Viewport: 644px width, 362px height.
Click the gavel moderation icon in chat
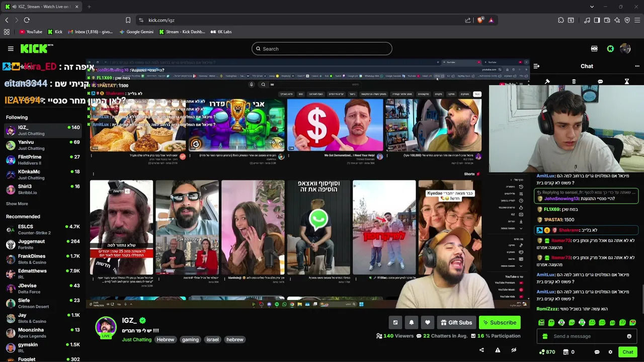point(547,81)
